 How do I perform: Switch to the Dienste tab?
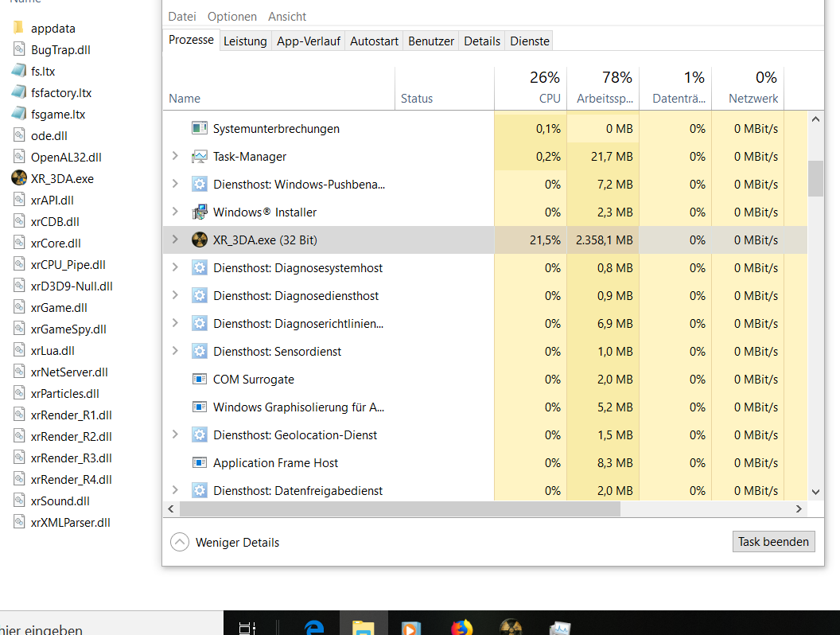pos(529,41)
